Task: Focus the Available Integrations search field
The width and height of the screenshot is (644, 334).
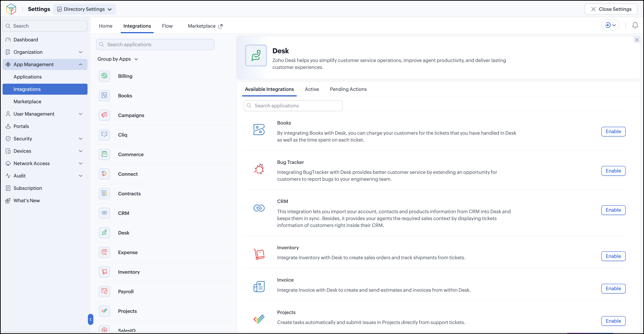Action: tap(293, 106)
